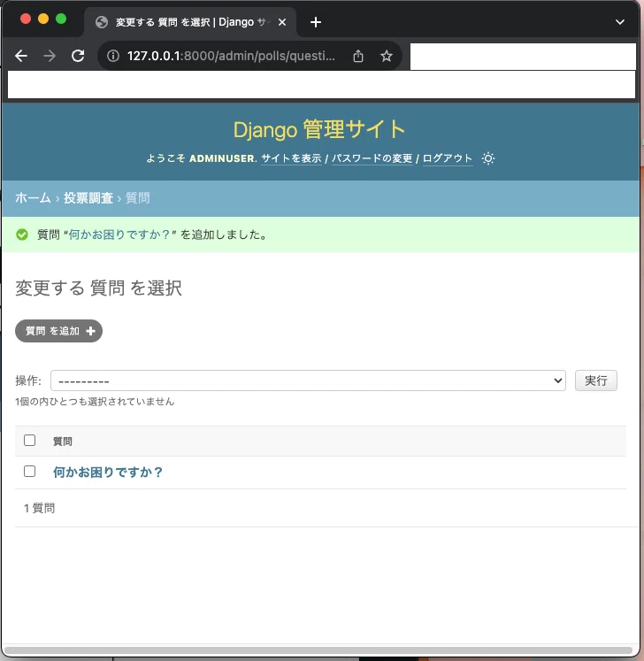Click the green fullscreen window button
Screen dimensions: 644x661
coord(61,19)
